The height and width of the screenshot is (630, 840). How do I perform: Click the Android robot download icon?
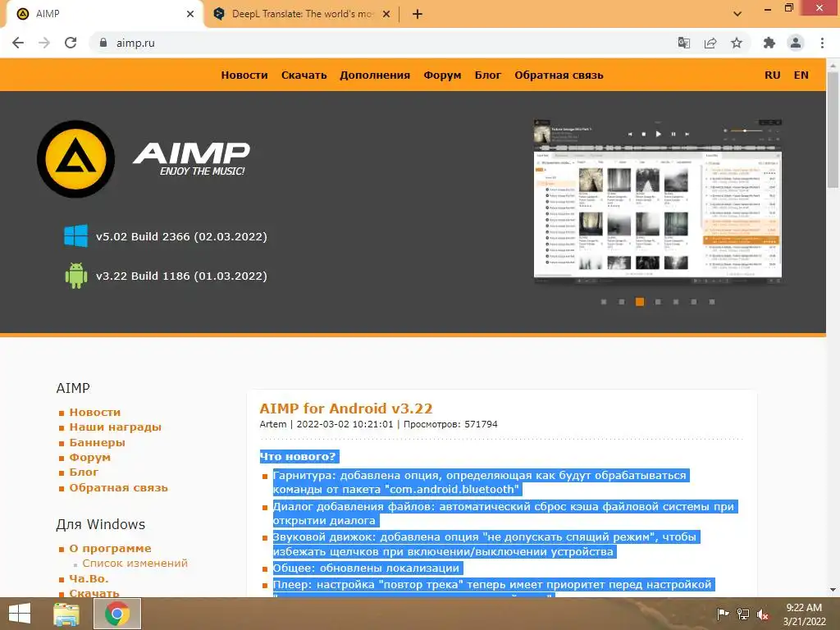75,276
